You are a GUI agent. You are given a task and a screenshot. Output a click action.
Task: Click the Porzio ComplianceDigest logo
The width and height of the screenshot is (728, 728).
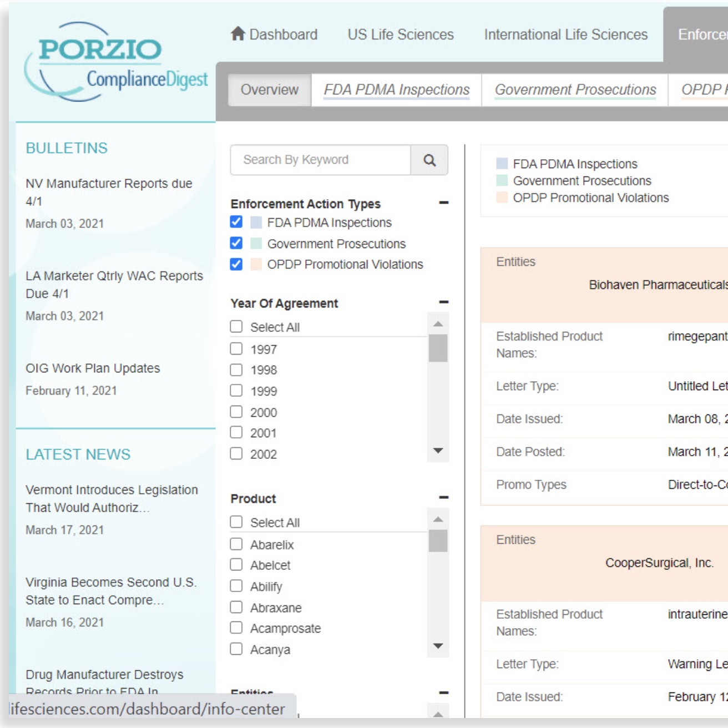click(x=115, y=62)
